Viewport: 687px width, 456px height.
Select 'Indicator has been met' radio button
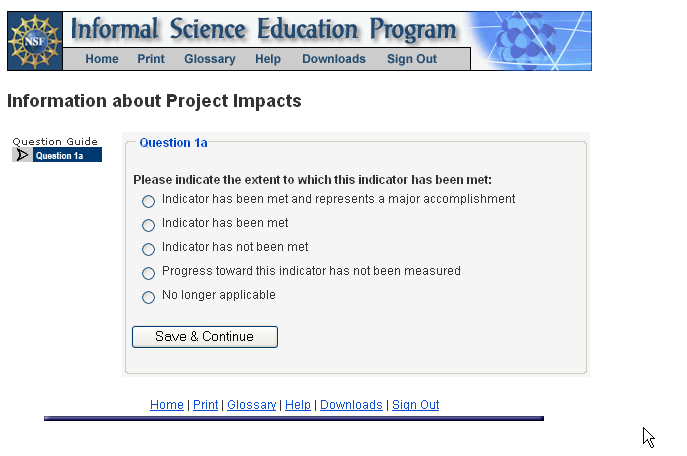pyautogui.click(x=149, y=225)
